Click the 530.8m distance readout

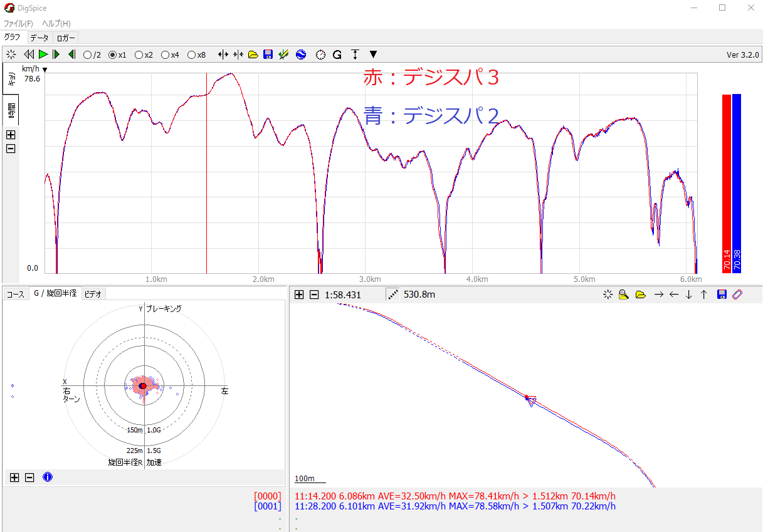419,295
